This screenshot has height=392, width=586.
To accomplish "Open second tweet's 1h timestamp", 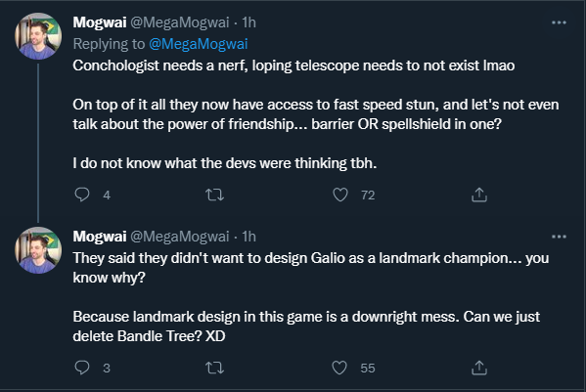I will pos(248,237).
